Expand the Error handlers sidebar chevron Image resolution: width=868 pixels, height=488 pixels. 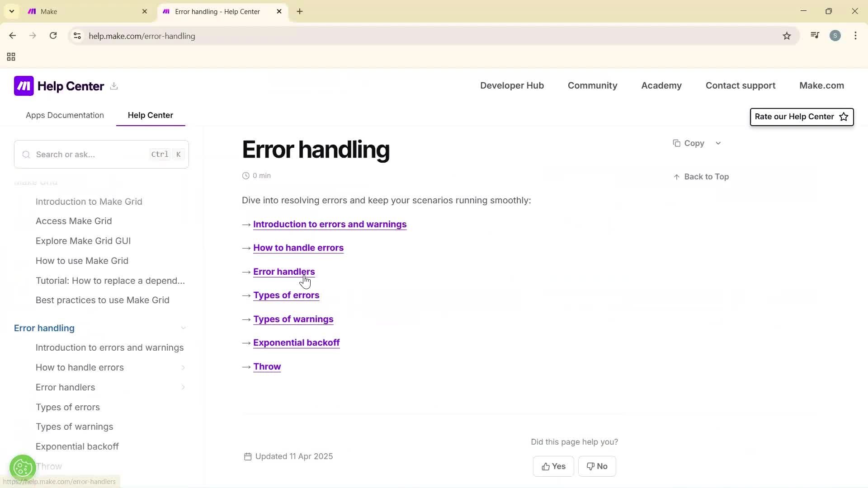click(183, 387)
